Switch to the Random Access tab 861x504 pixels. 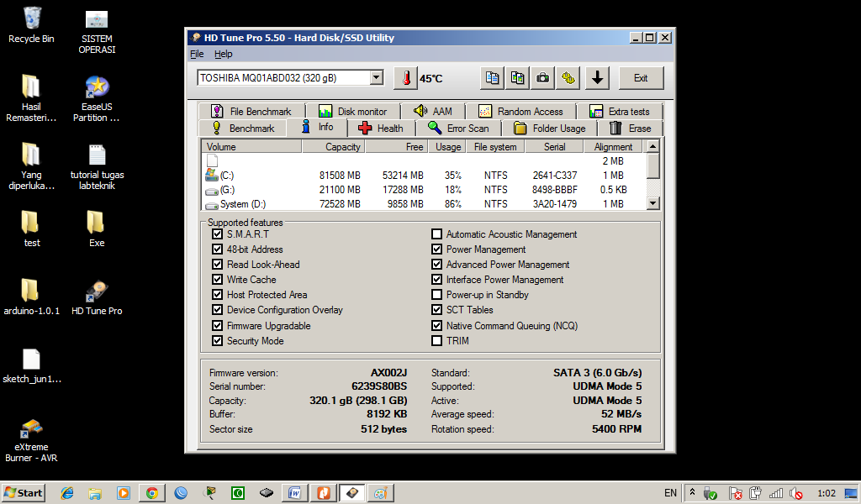click(x=520, y=112)
